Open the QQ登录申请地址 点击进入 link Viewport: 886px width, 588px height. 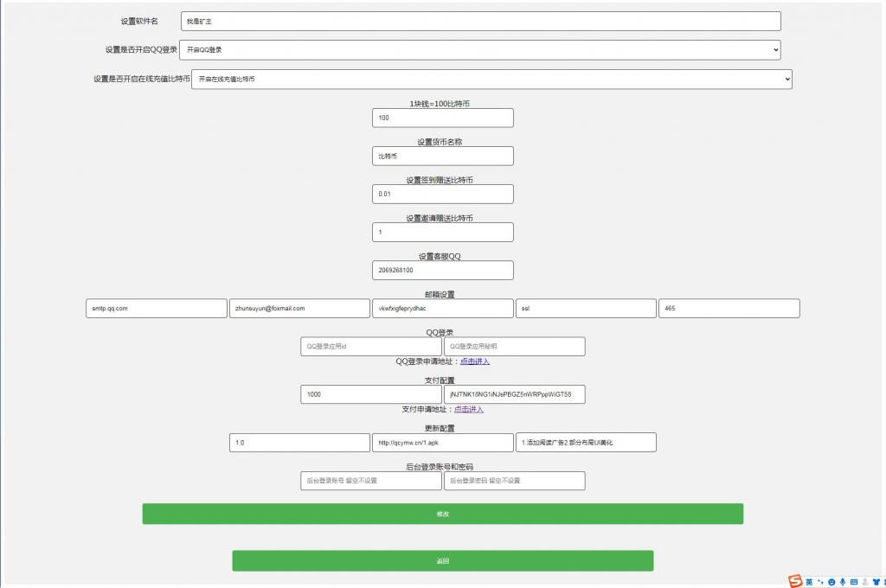click(472, 361)
